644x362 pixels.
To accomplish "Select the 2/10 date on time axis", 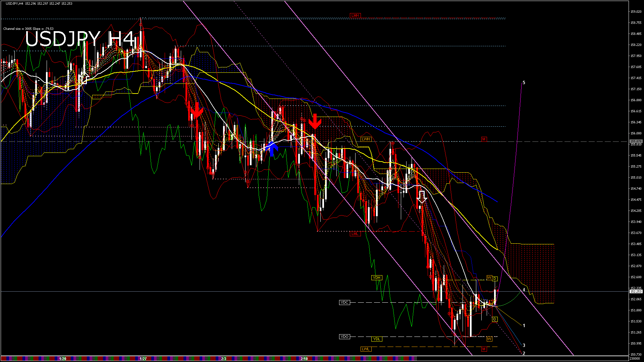I will tap(304, 359).
